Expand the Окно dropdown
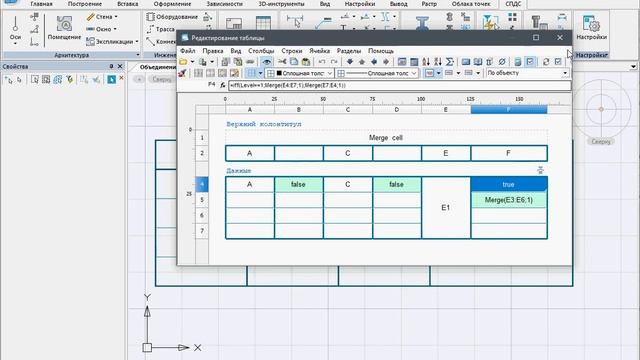This screenshot has height=360, width=640. (115, 29)
